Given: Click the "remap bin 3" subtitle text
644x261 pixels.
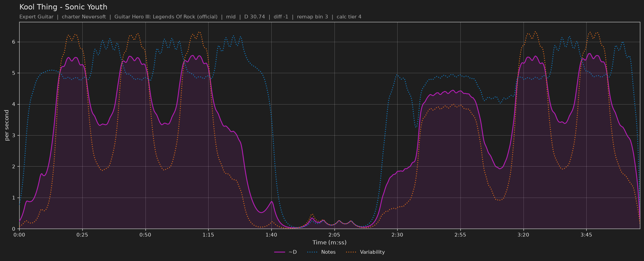Looking at the screenshot, I should 312,17.
